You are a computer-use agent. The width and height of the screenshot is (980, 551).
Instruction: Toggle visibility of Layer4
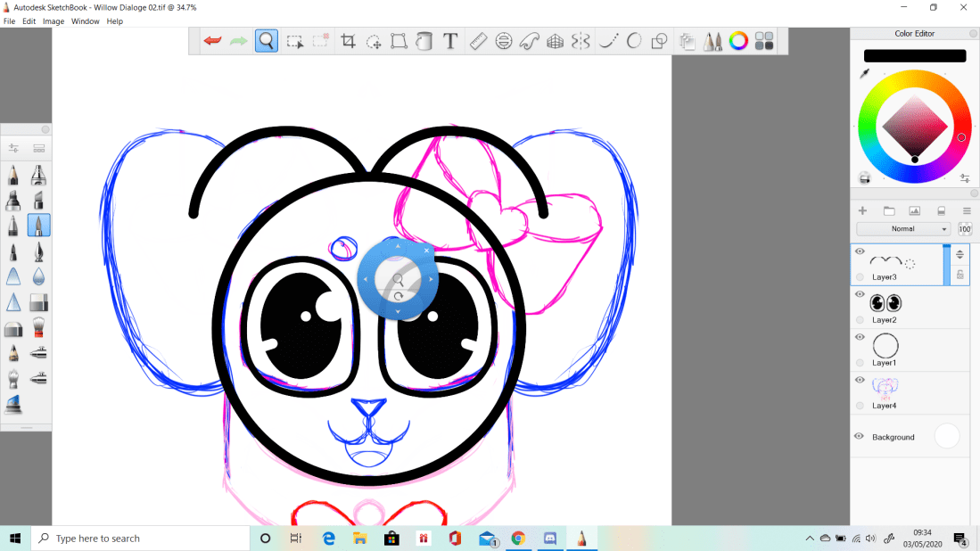860,380
